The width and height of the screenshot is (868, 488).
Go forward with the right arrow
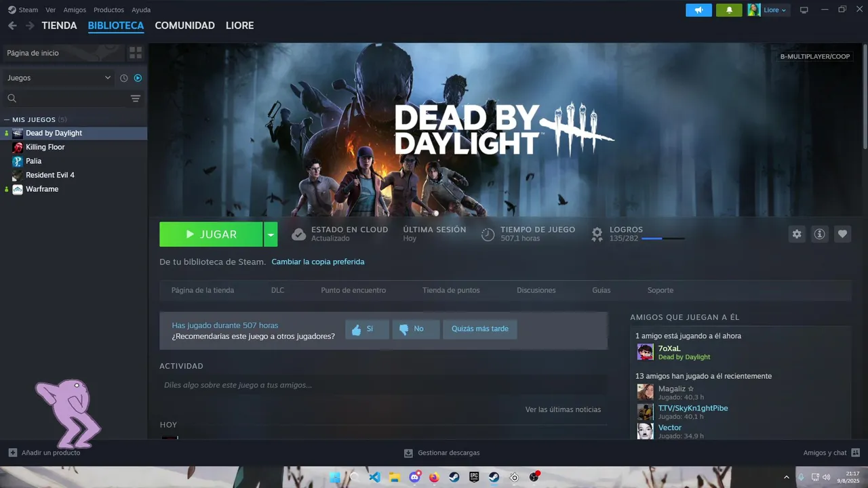pyautogui.click(x=30, y=26)
